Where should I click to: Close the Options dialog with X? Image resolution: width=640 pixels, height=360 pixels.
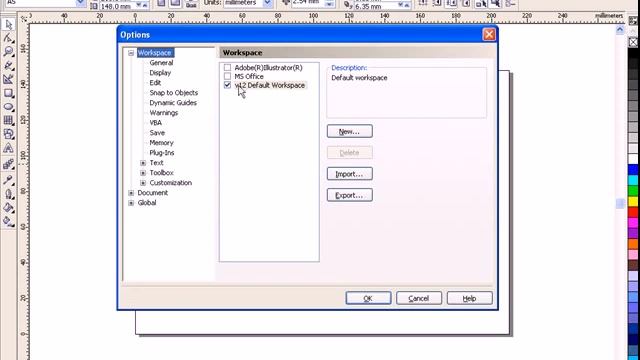click(x=489, y=35)
